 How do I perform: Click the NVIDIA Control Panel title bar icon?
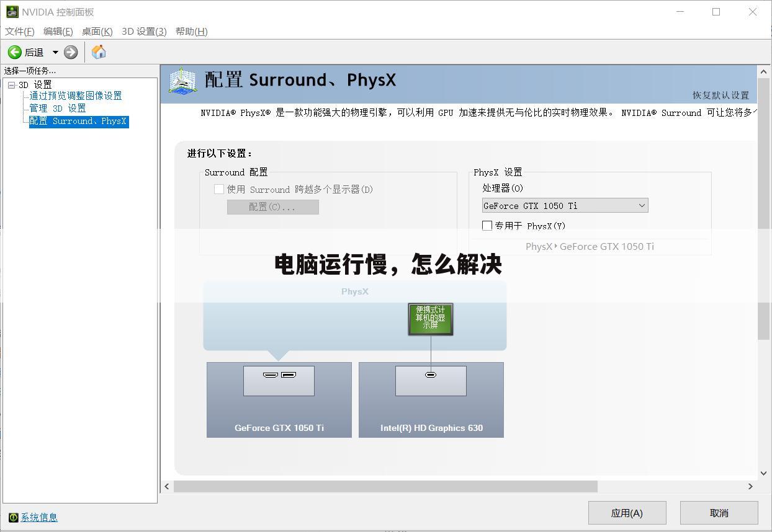pos(12,12)
